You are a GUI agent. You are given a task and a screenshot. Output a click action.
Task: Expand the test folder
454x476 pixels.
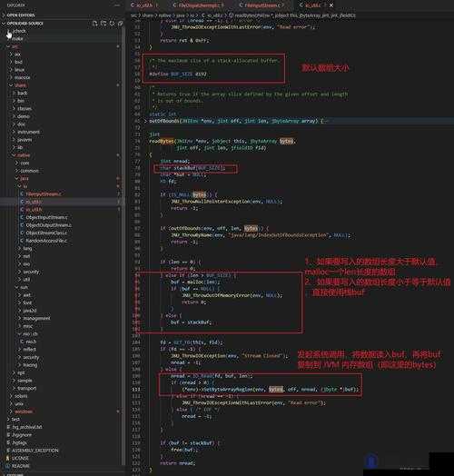tap(14, 420)
